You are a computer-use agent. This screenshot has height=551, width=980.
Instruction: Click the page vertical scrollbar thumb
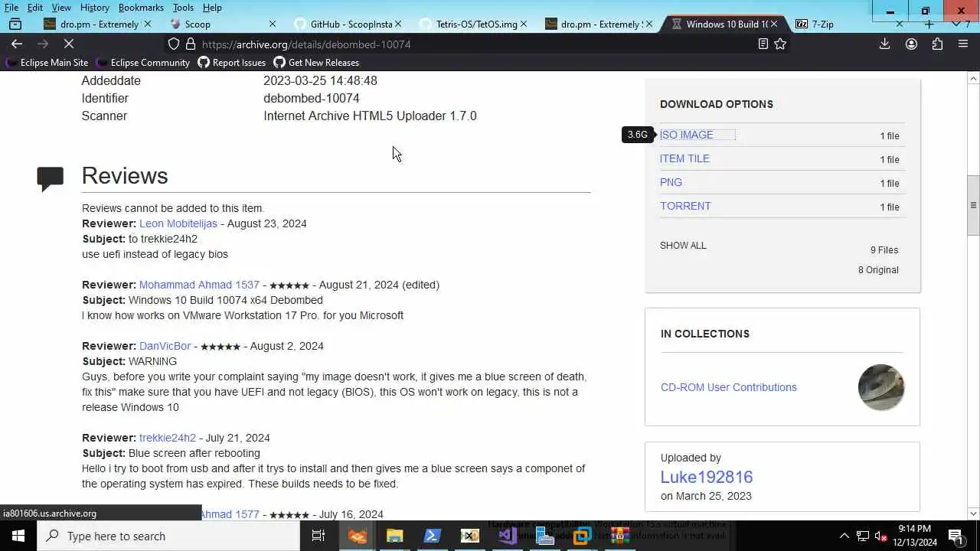click(x=973, y=205)
